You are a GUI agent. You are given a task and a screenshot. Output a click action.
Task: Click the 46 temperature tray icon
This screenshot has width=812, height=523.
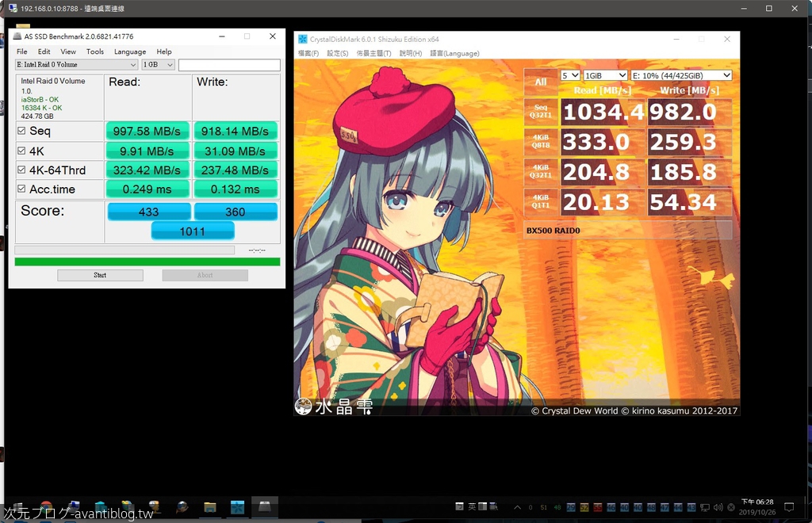point(611,507)
